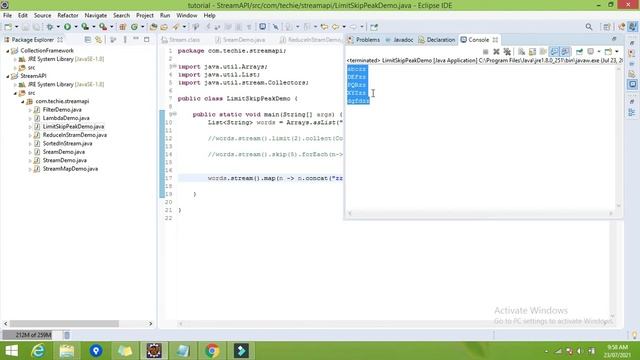Screen dimensions: 640x360
Task: Open the Windows Start button
Action: (11, 351)
